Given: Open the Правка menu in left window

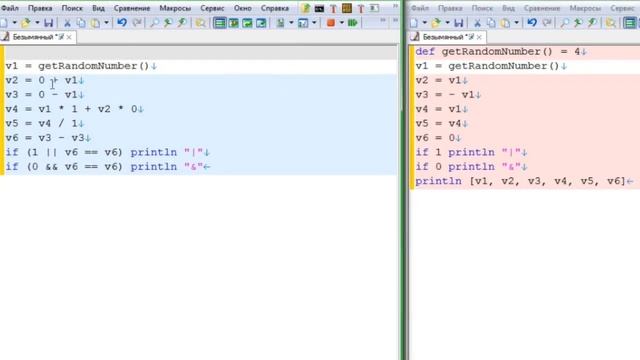Looking at the screenshot, I should (x=40, y=8).
